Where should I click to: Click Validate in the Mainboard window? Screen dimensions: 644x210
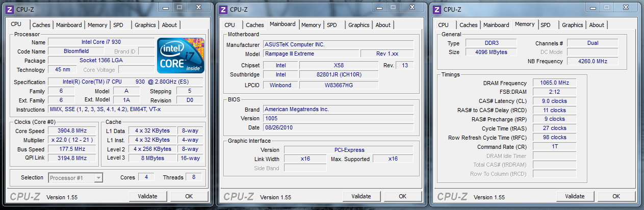(362, 196)
